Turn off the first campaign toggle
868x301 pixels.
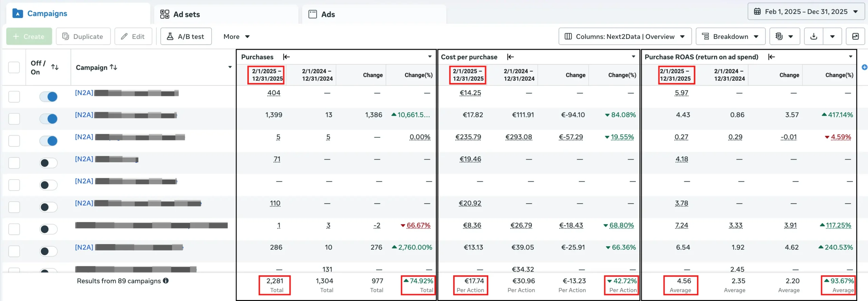48,97
